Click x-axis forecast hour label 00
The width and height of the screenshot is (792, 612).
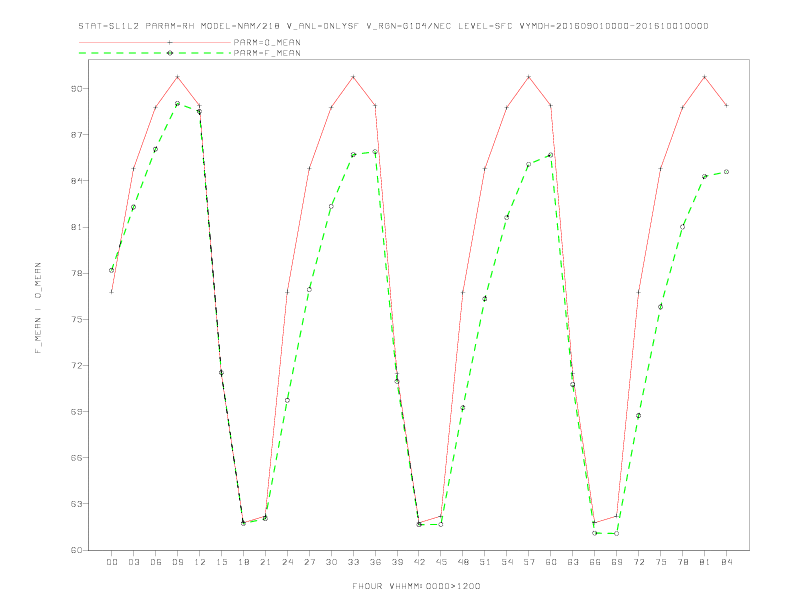click(112, 562)
